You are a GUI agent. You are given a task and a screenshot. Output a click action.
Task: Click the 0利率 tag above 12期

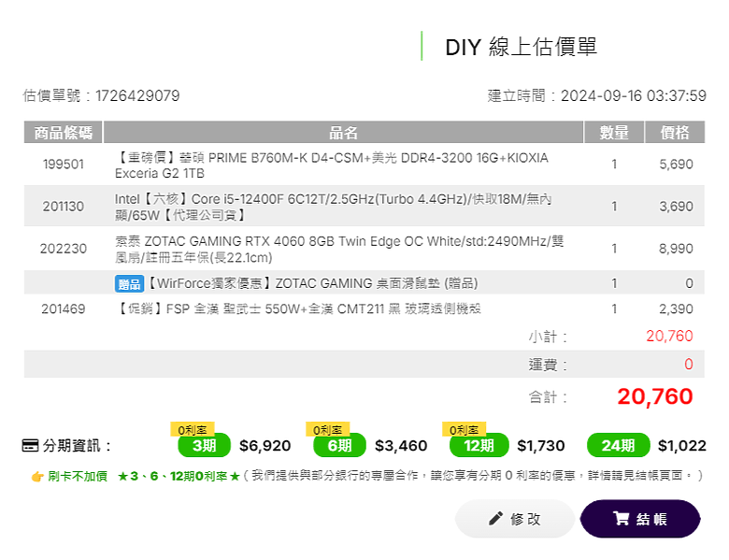tap(464, 429)
